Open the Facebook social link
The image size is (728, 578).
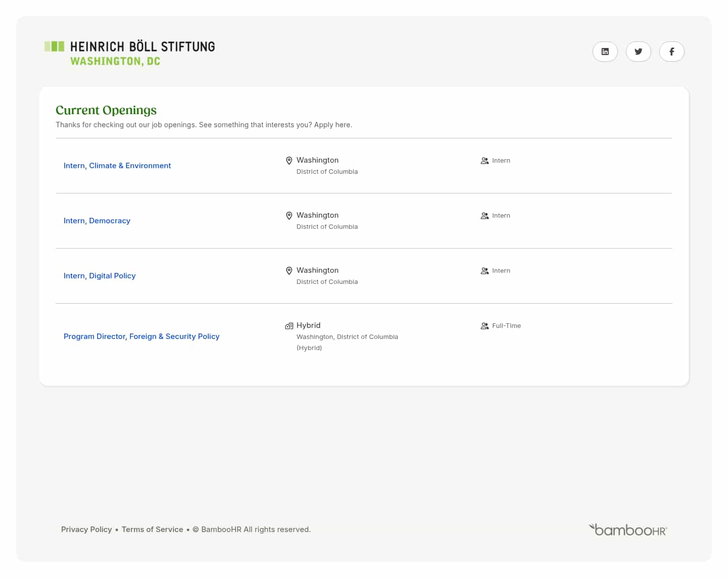(671, 52)
